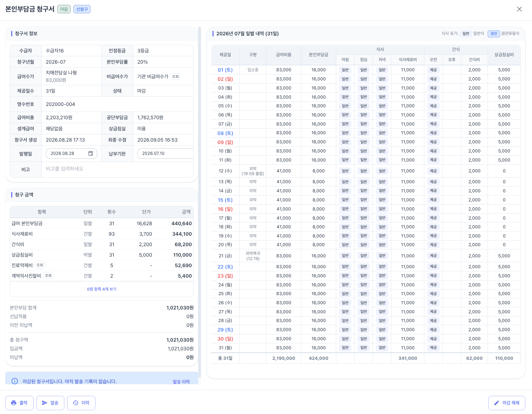
Task: Toggle the 경관 meal display chip
Action: point(494,34)
